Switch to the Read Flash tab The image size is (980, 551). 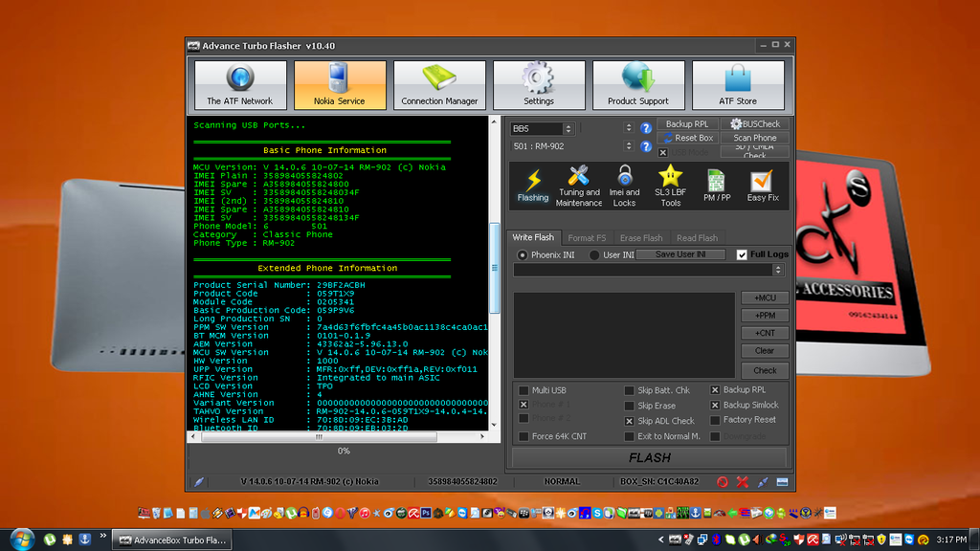click(x=697, y=237)
